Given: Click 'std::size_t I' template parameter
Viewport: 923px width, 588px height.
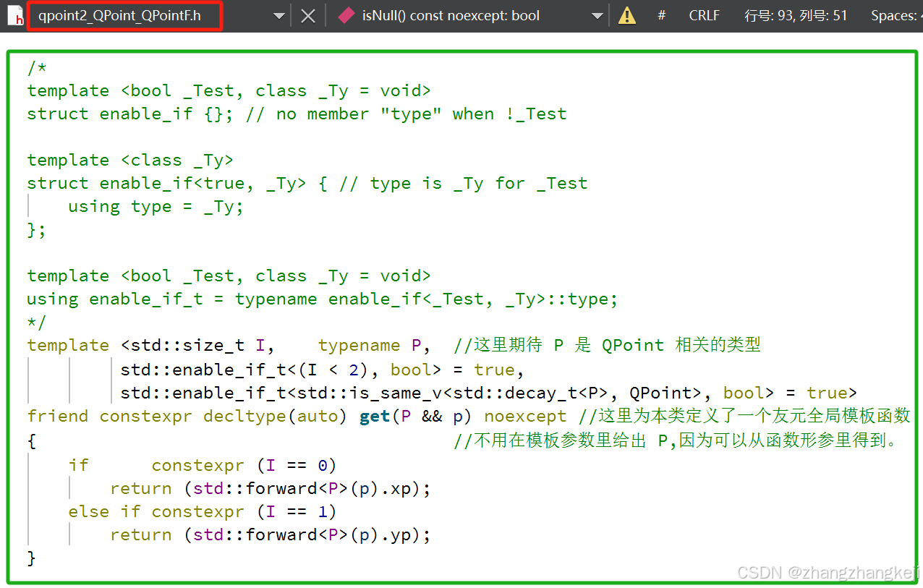Looking at the screenshot, I should point(197,346).
